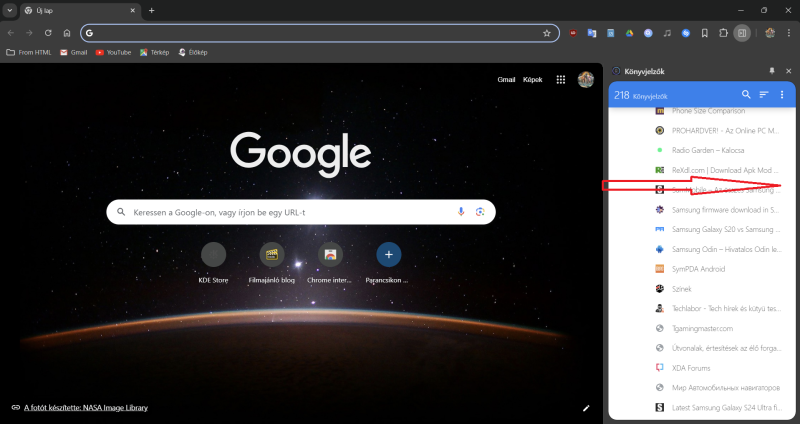Close the Új lap tab

133,10
